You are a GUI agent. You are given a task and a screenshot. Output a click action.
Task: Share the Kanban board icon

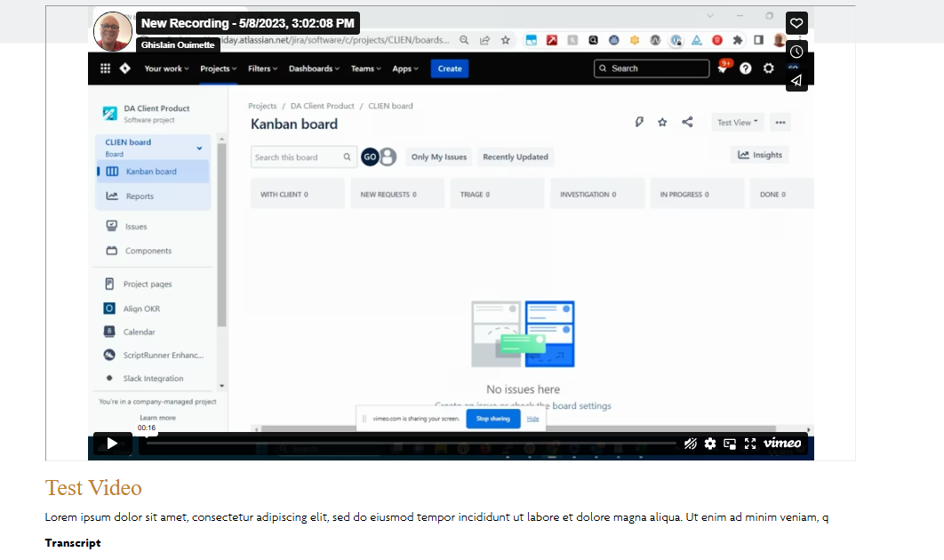click(x=687, y=123)
